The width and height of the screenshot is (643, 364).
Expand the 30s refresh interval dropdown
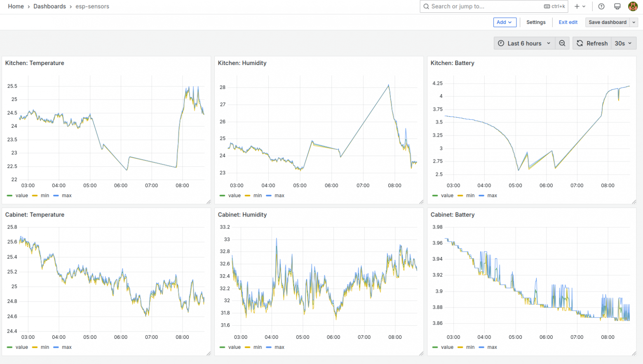pos(624,43)
